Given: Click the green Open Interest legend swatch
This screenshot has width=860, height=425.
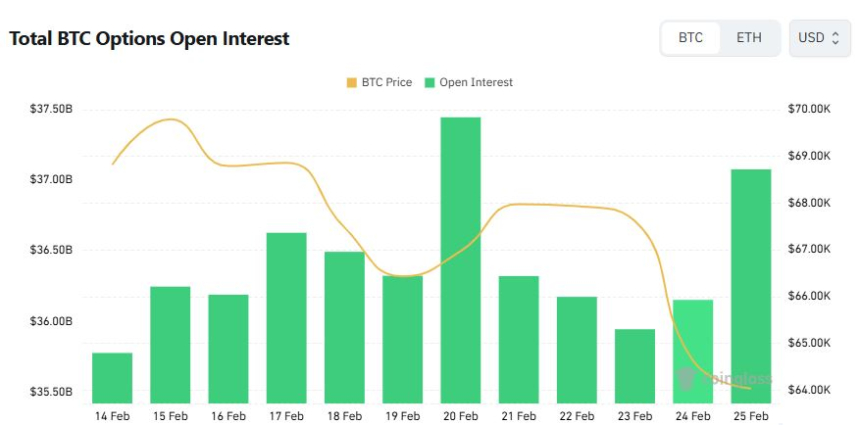Looking at the screenshot, I should (x=431, y=82).
